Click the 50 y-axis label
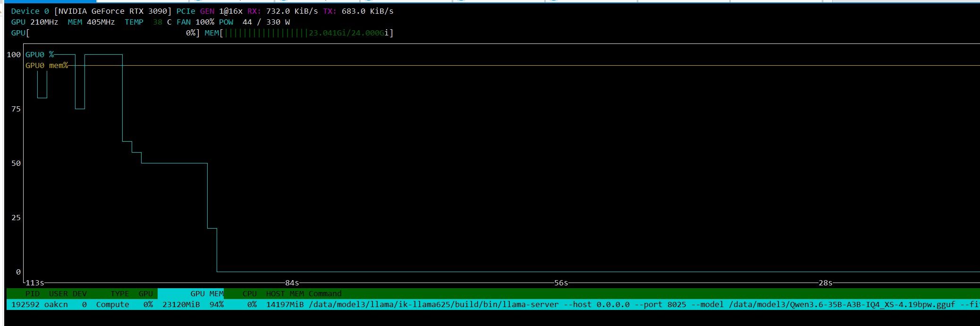The height and width of the screenshot is (326, 980). coord(16,163)
